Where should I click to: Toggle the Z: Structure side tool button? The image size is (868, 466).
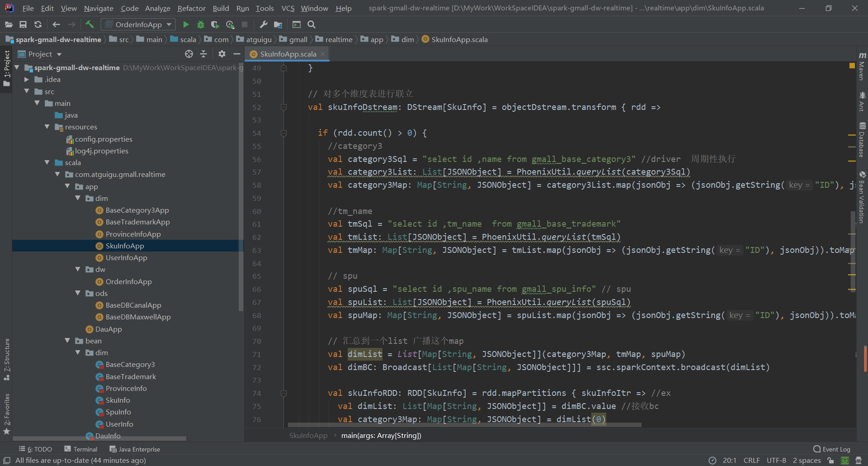6,359
